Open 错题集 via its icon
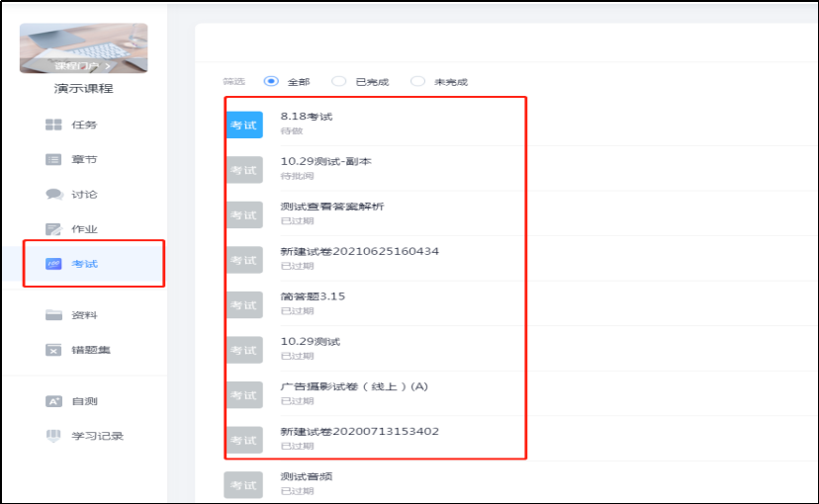Image resolution: width=819 pixels, height=504 pixels. tap(53, 350)
